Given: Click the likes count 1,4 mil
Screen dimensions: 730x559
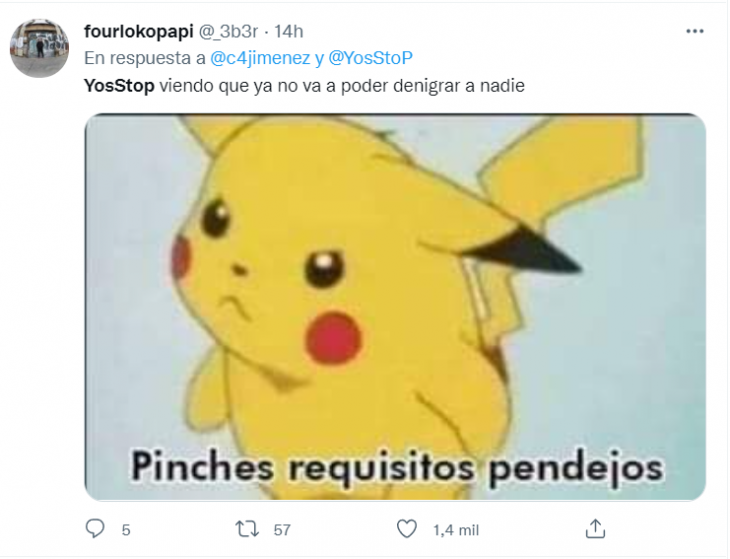Looking at the screenshot, I should pos(456,530).
